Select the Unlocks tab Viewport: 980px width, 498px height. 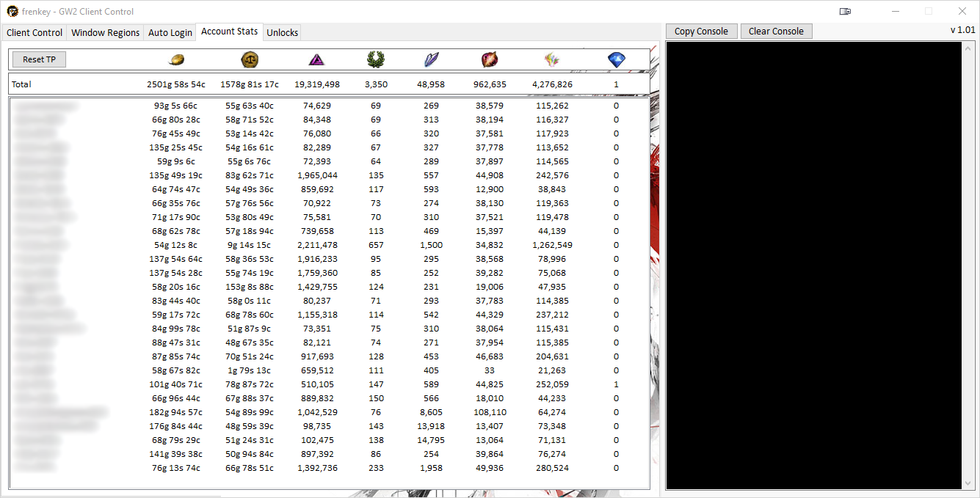282,33
